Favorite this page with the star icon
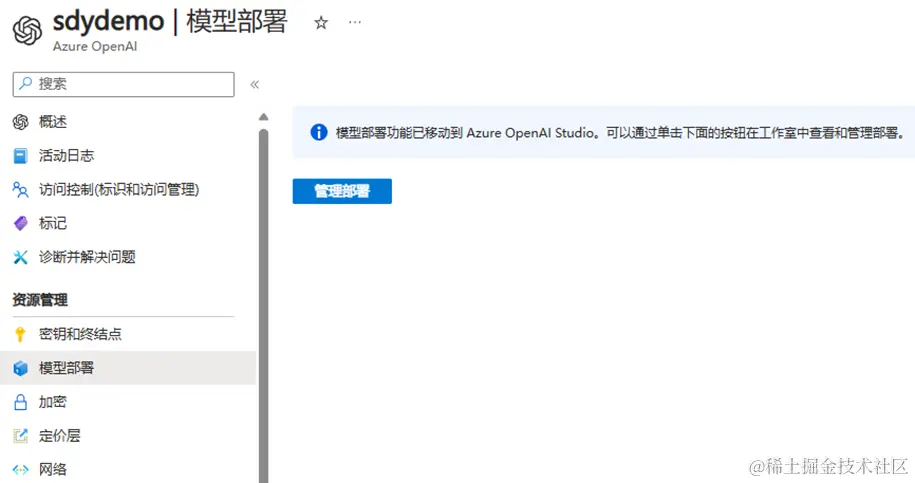 [x=321, y=23]
